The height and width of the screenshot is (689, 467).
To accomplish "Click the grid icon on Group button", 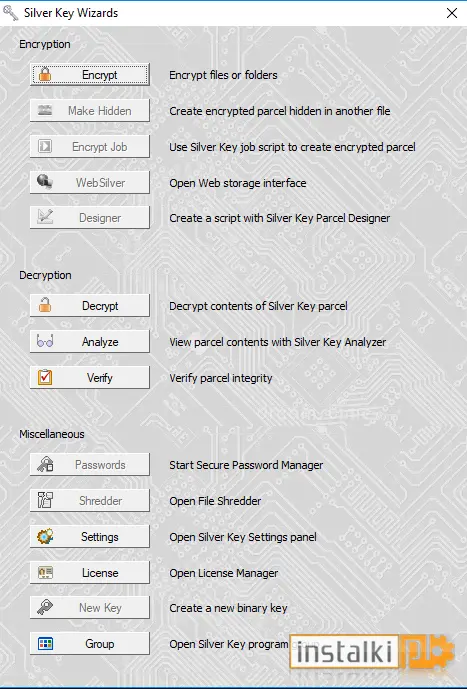I will [x=45, y=644].
